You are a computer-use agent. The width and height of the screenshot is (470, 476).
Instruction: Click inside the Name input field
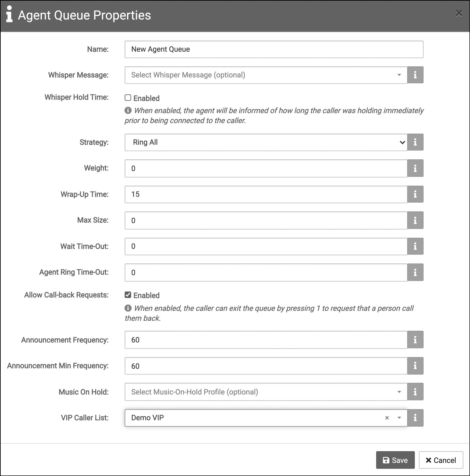[274, 49]
